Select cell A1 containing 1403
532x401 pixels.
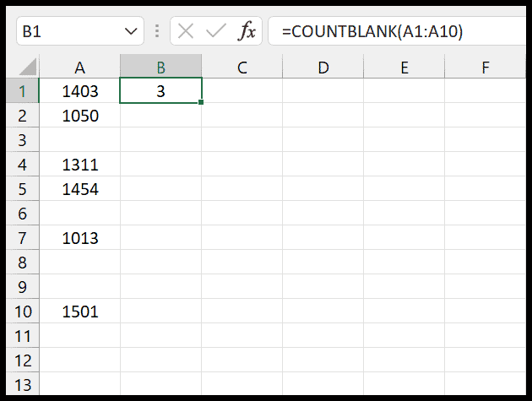79,90
